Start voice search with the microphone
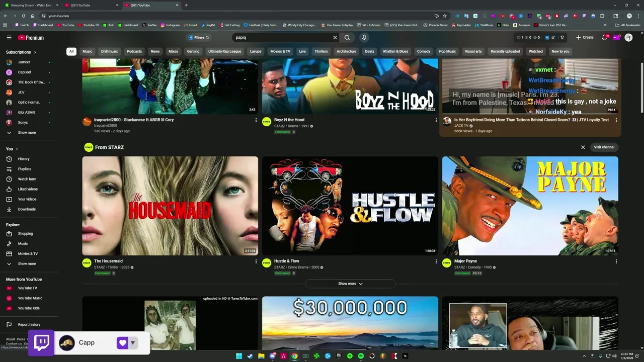Screen dimensions: 644x362 (x=364, y=37)
